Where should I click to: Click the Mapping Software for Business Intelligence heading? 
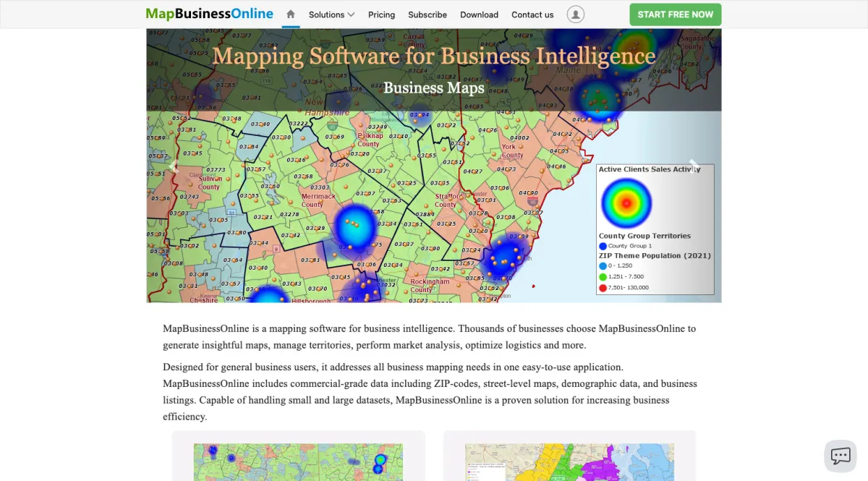click(434, 56)
